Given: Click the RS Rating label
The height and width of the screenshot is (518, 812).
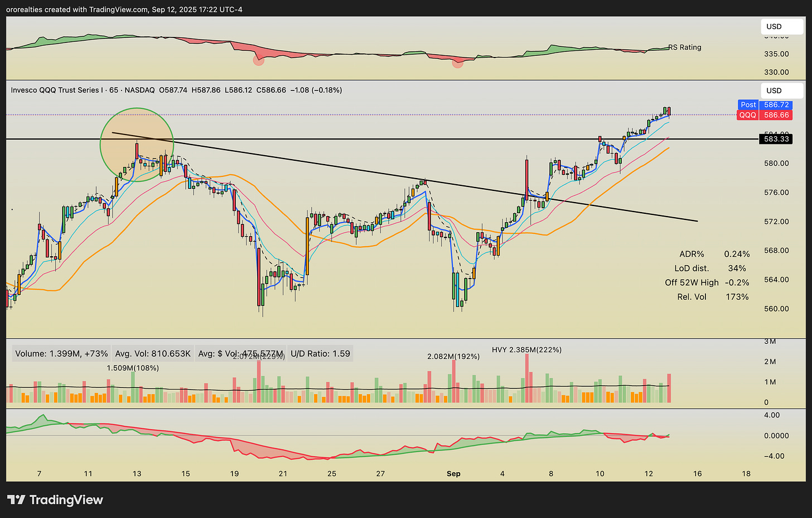Looking at the screenshot, I should [x=685, y=47].
